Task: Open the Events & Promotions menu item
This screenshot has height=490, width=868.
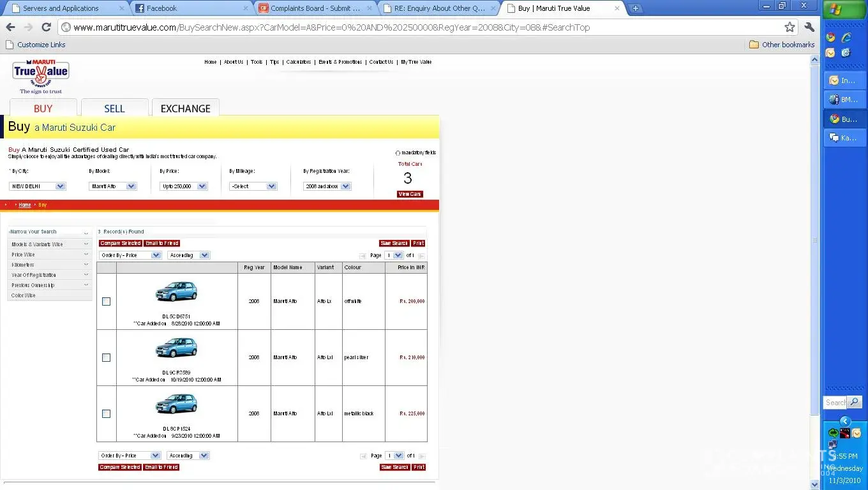Action: pyautogui.click(x=340, y=62)
